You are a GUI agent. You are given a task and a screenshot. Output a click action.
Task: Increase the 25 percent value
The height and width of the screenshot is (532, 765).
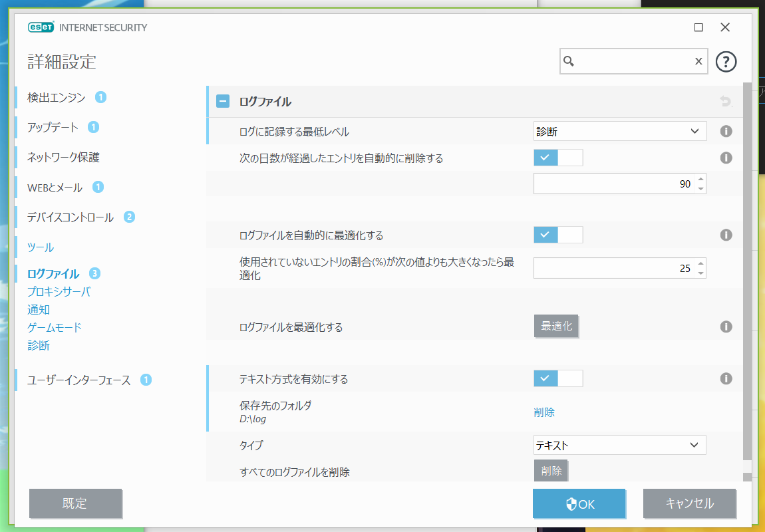coord(700,263)
